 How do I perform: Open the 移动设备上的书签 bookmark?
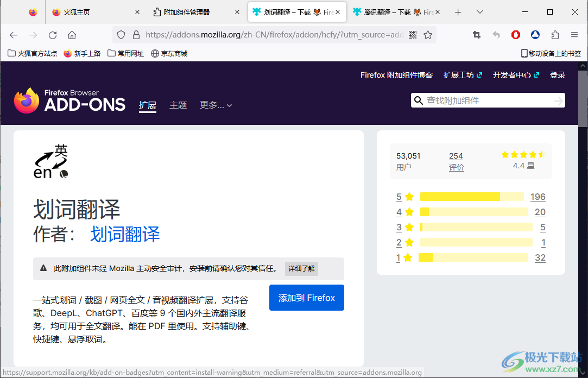(x=551, y=54)
